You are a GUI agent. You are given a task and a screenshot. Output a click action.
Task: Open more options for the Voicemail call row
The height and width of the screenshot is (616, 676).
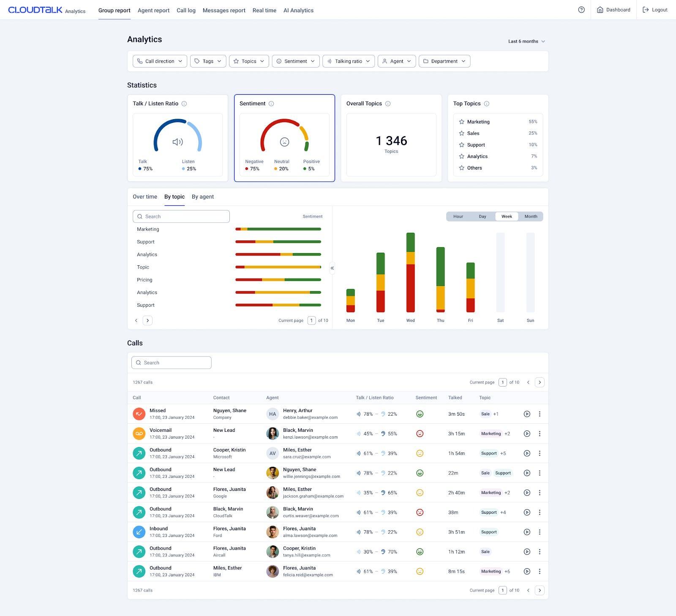[540, 433]
